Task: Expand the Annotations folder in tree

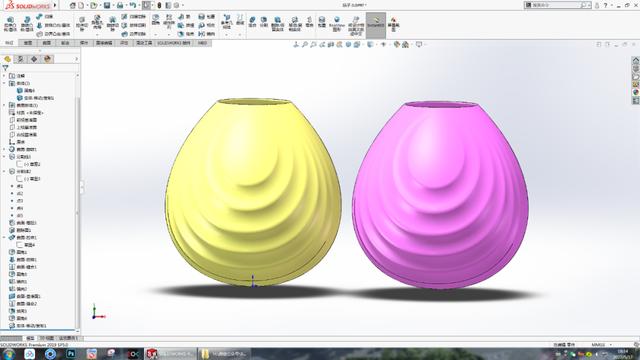Action: (x=4, y=76)
